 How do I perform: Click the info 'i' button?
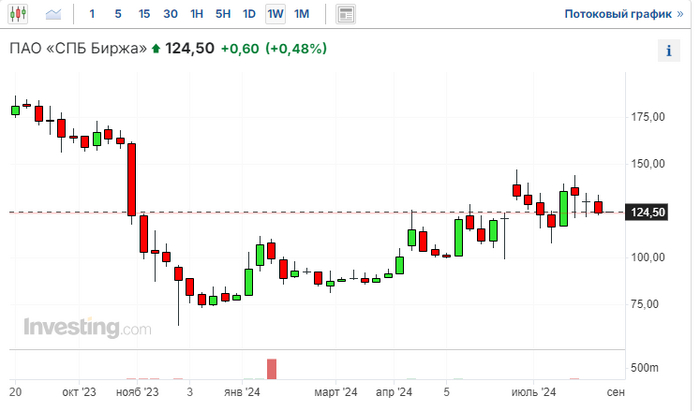[668, 50]
